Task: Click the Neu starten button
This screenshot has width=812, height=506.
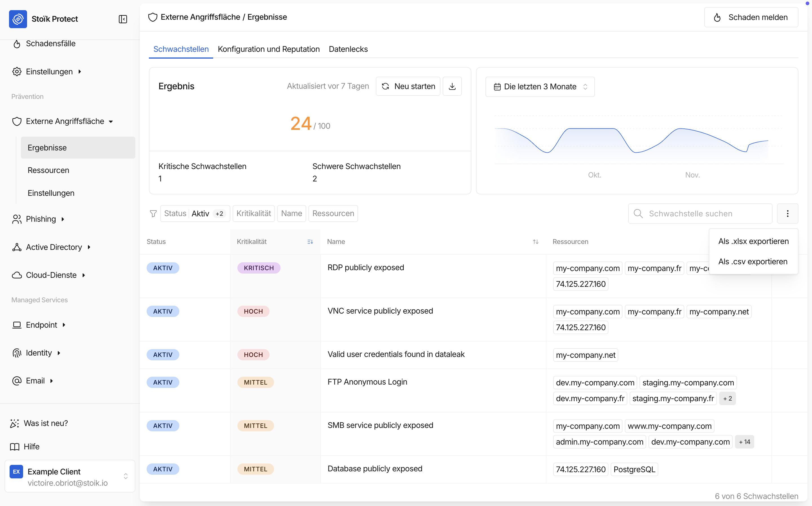Action: pos(408,86)
